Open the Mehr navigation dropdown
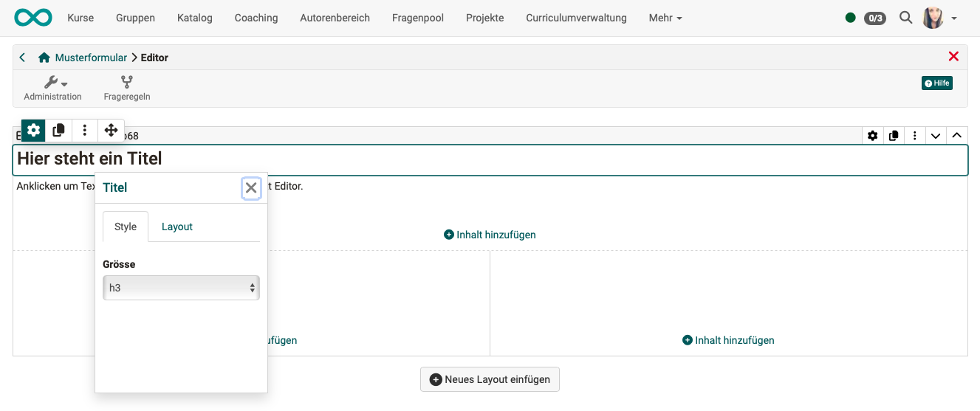 pos(665,18)
